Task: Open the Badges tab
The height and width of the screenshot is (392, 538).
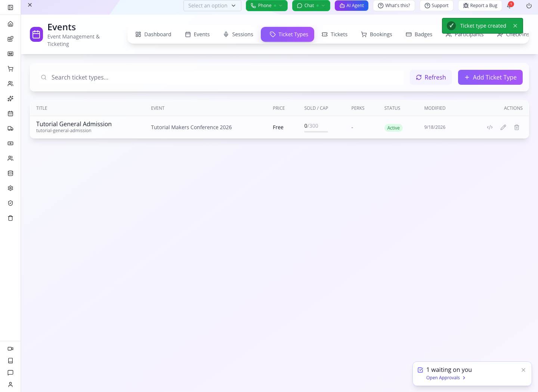Action: click(419, 34)
